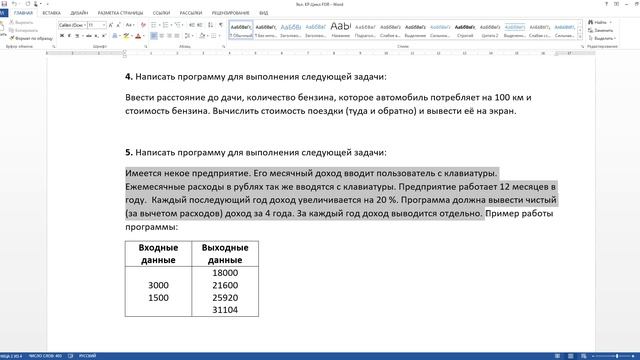Screen dimensions: 640x360
Task: Switch to Print Layout view in status bar
Action: pos(571,356)
